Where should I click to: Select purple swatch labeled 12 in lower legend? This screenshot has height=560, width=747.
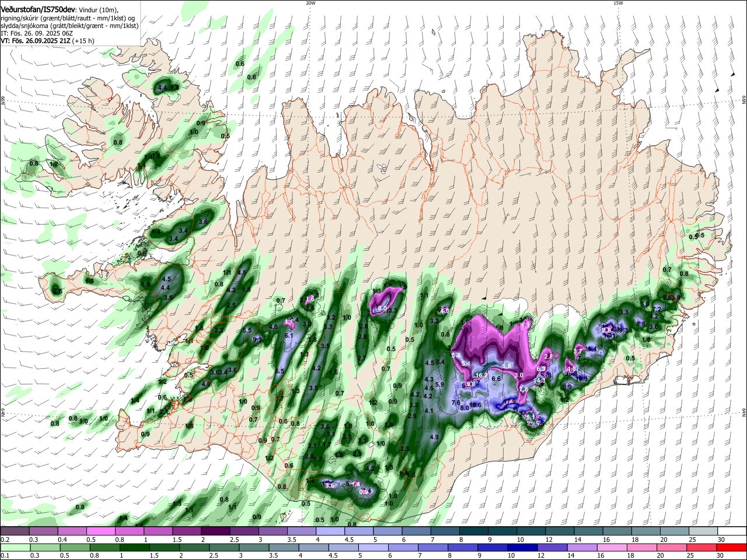[553, 547]
